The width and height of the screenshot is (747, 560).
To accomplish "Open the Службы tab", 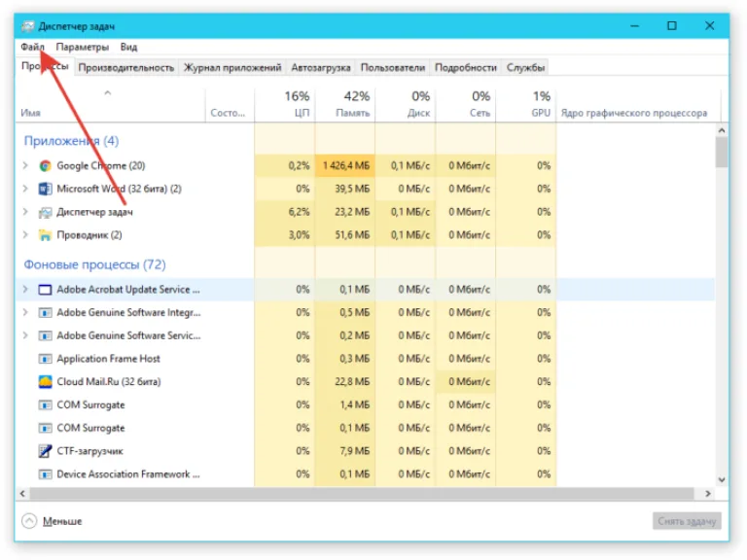I will pos(525,68).
